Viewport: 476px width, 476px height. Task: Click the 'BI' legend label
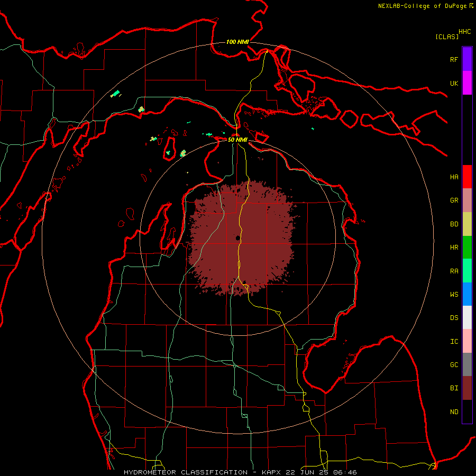[x=454, y=388]
